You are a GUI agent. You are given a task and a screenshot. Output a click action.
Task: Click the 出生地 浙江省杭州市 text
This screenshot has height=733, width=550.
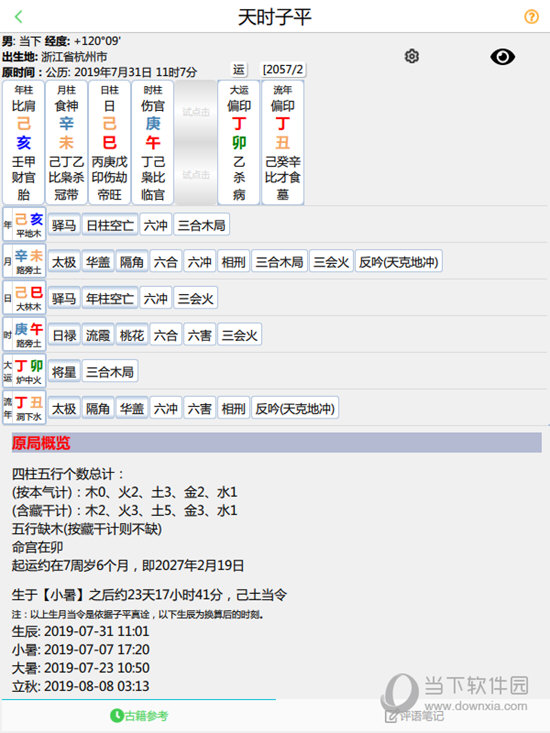(x=55, y=57)
